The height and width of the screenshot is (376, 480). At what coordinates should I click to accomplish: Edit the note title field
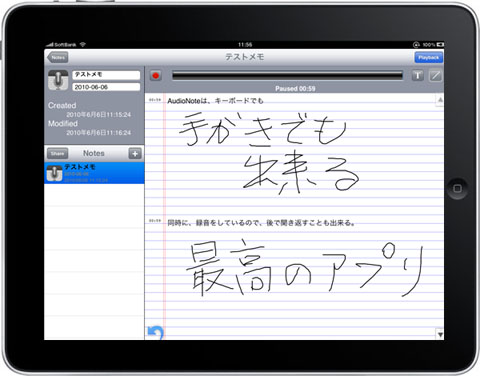pos(106,75)
